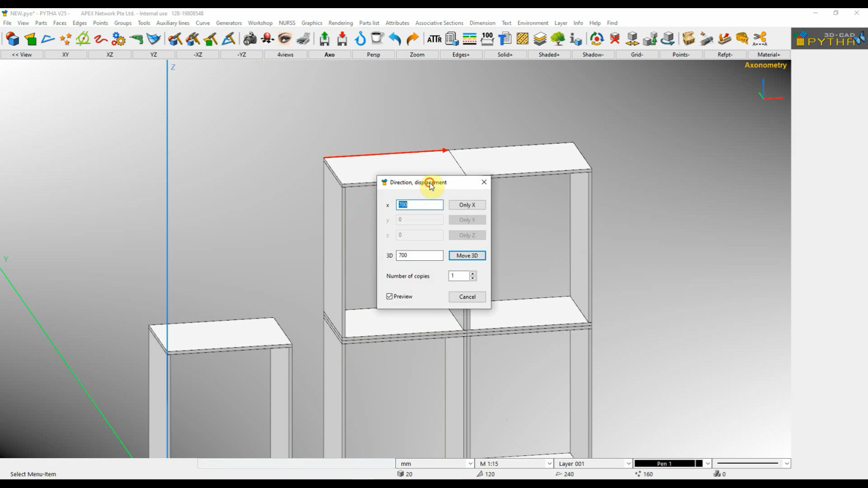Screen dimensions: 868x488
Task: Open the Workshop menu
Action: click(260, 23)
